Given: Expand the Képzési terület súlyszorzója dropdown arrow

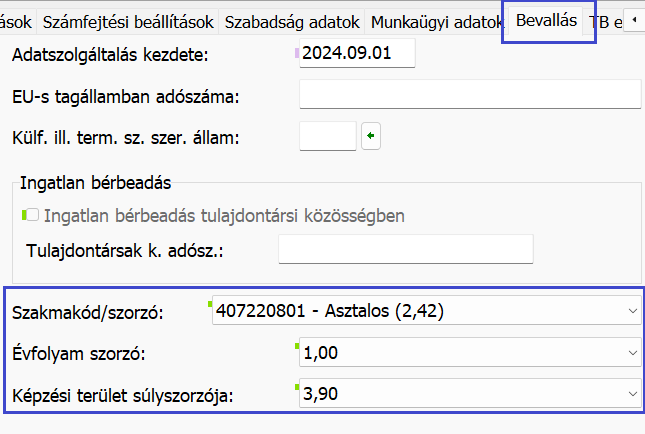Looking at the screenshot, I should 630,394.
